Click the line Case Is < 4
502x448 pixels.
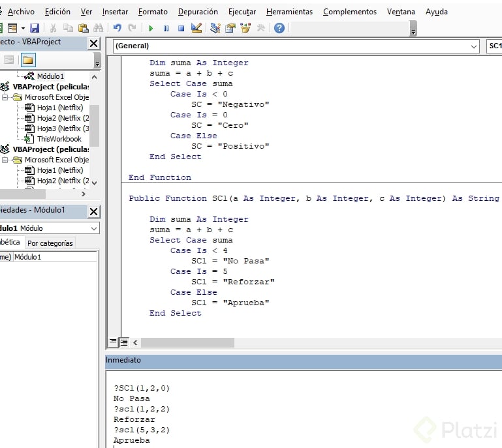199,250
